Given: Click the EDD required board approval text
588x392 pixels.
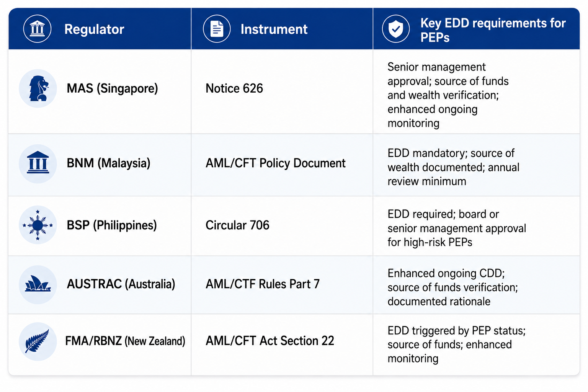Looking at the screenshot, I should (x=457, y=228).
